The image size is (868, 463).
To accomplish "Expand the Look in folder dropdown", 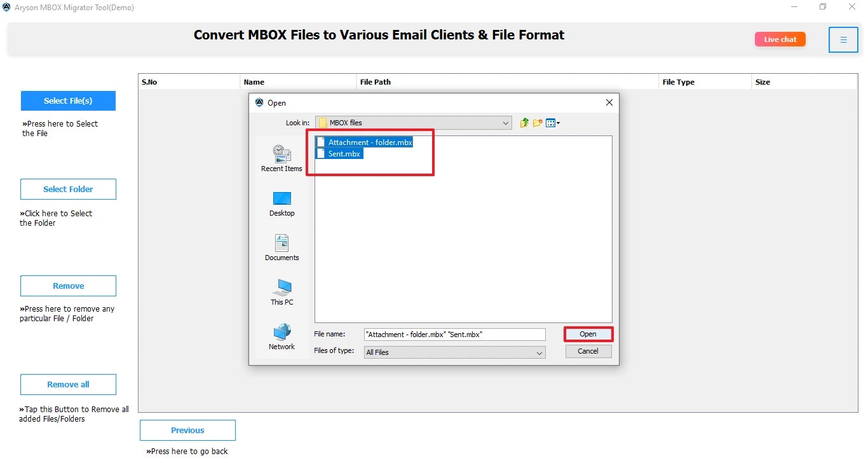I will point(506,123).
